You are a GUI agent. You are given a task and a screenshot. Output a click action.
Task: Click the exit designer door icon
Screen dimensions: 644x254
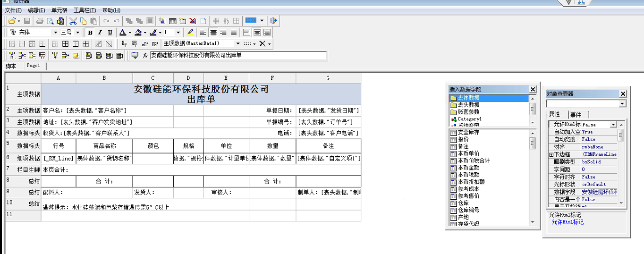pos(274,21)
